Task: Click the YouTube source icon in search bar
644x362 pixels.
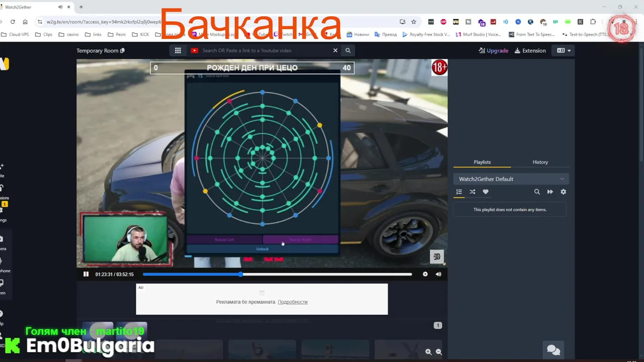Action: click(195, 50)
